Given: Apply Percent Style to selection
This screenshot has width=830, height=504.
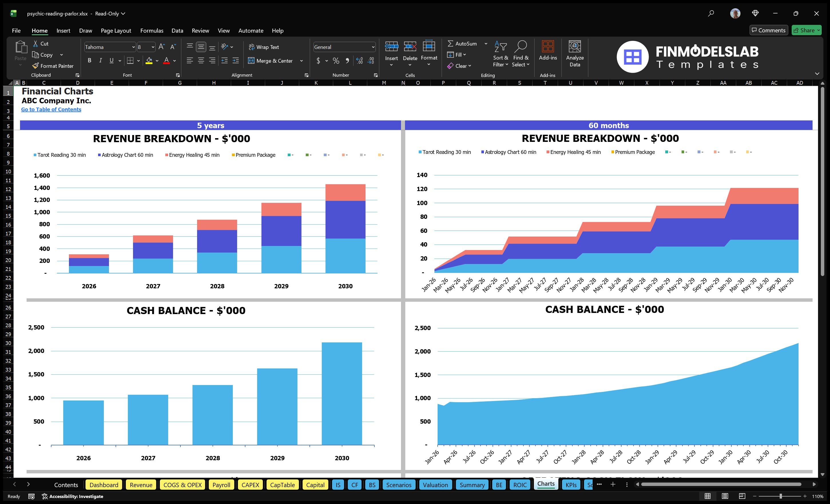Looking at the screenshot, I should (x=335, y=61).
